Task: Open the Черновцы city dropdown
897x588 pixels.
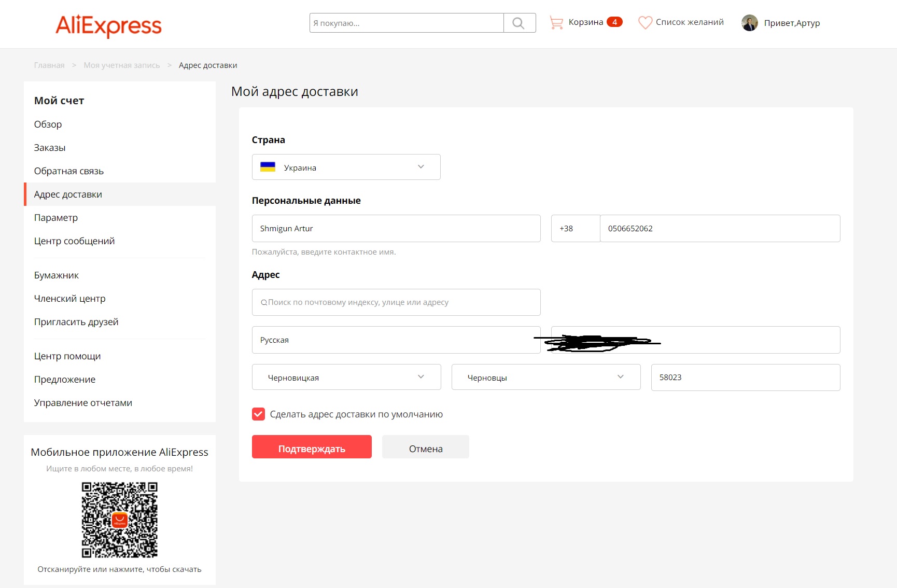Action: [545, 377]
